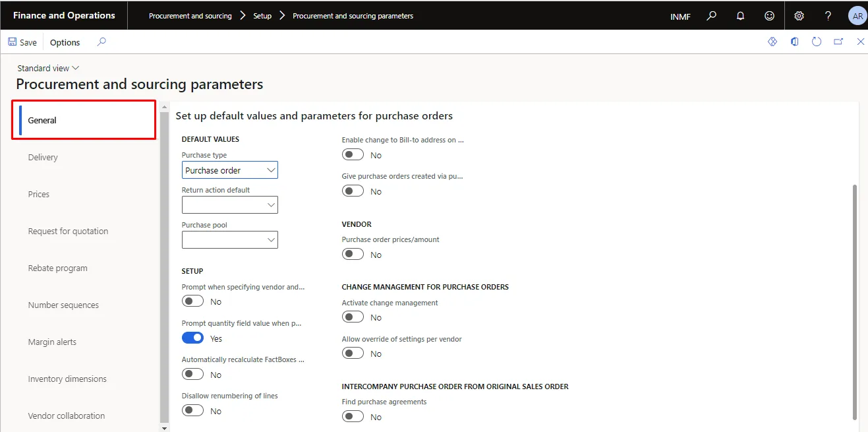Close the parameters form

(860, 42)
